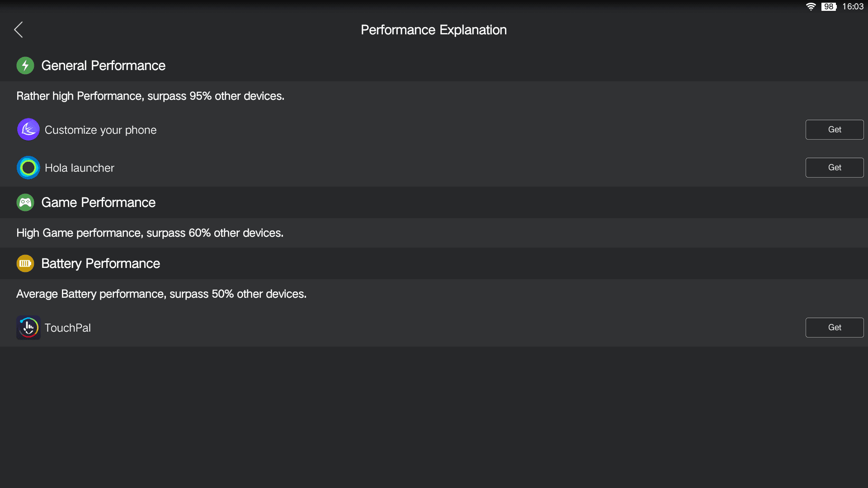
Task: Tap the Performance Explanation title
Action: 434,30
